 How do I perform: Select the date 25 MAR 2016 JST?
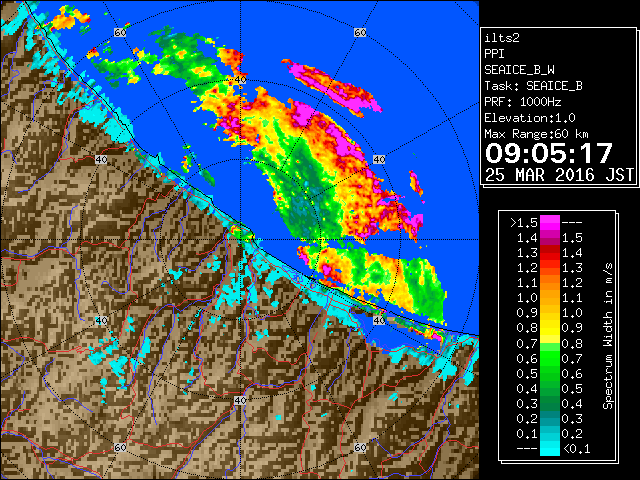coord(559,175)
